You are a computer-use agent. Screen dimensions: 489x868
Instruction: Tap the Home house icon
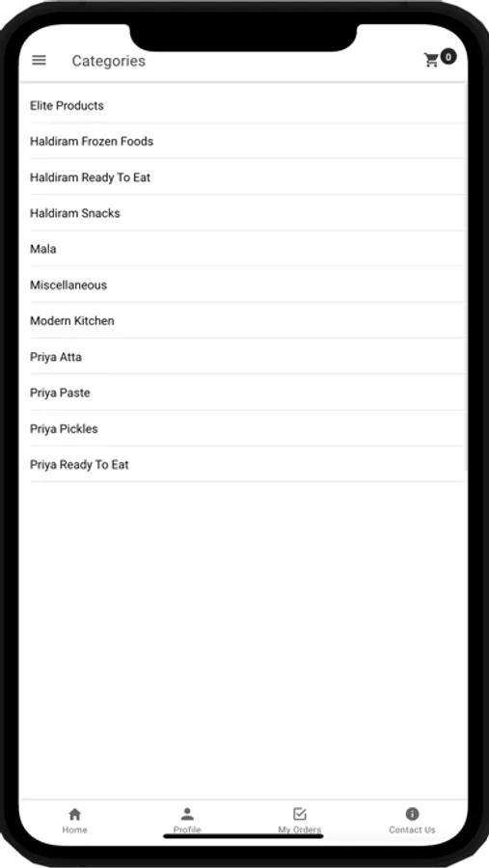click(75, 814)
